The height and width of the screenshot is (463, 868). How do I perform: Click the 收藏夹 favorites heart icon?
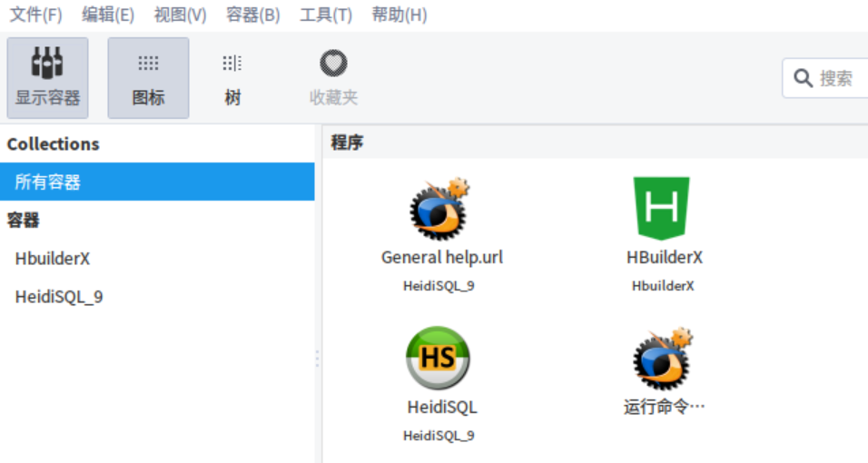tap(333, 64)
